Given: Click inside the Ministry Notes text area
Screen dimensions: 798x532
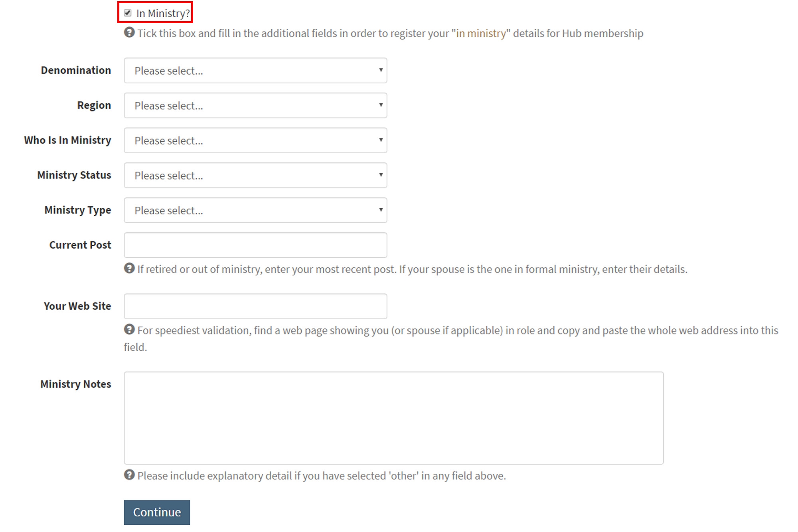Looking at the screenshot, I should (394, 418).
